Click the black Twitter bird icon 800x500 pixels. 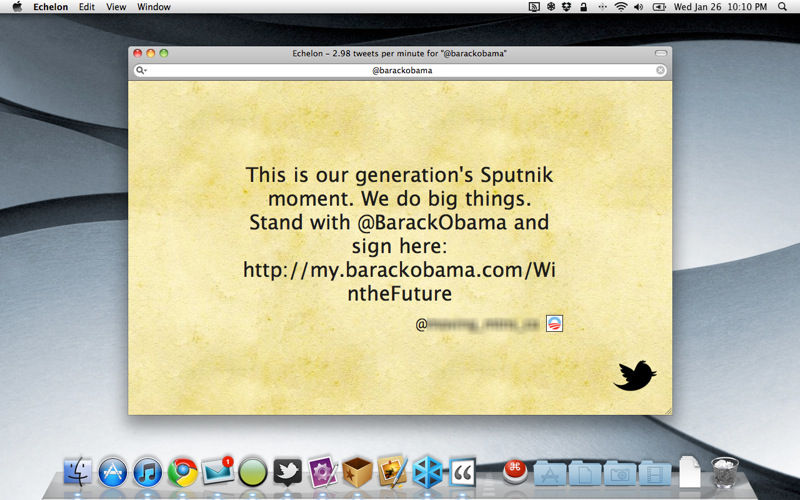[635, 376]
